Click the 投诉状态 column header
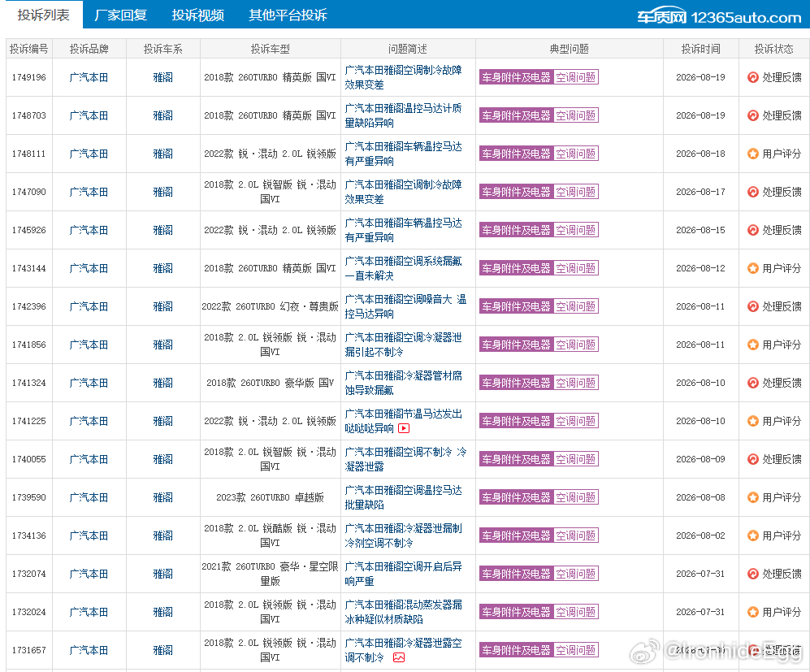810x672 pixels. pyautogui.click(x=773, y=49)
